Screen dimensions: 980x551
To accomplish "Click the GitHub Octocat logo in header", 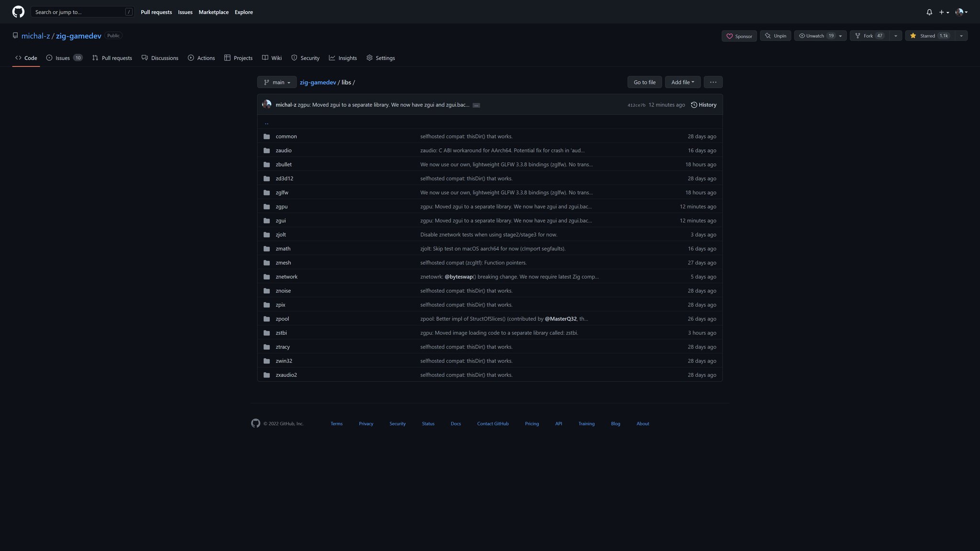I will click(18, 11).
